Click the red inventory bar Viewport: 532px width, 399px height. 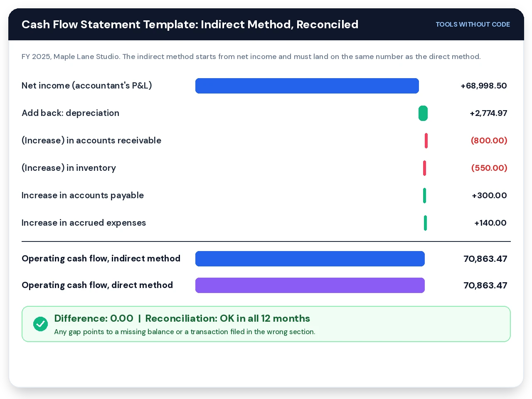(424, 168)
